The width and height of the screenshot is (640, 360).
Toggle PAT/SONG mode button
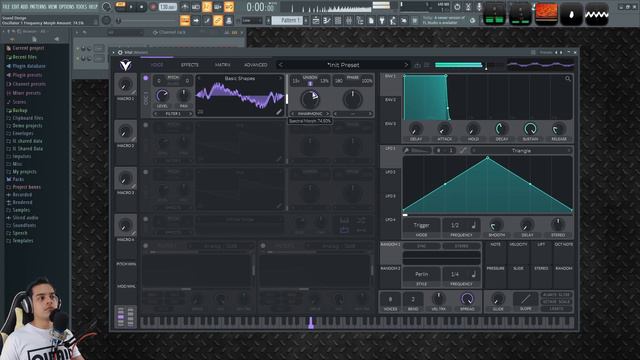(121, 6)
